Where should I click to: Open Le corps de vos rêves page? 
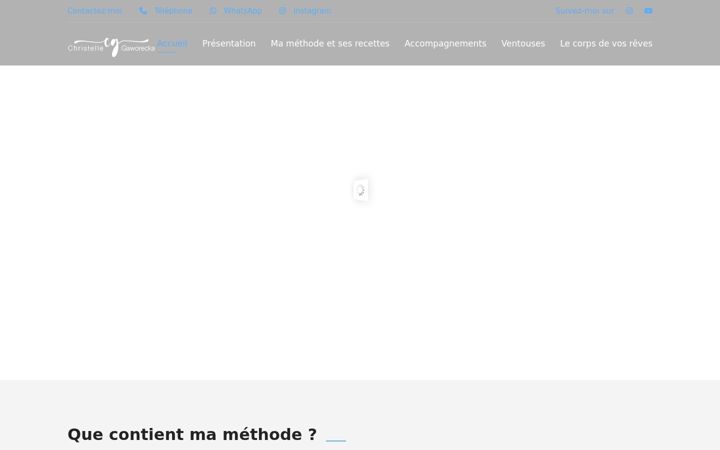(606, 44)
